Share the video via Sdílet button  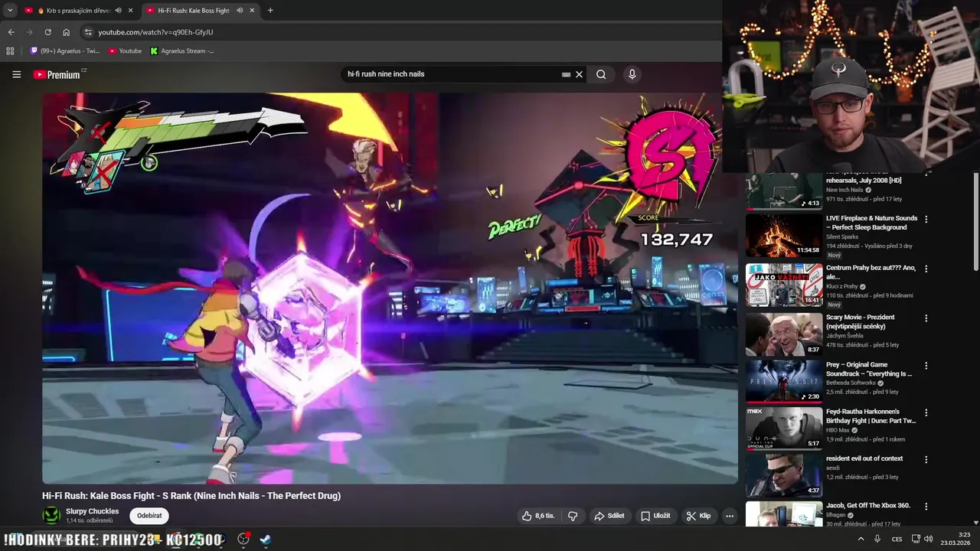(x=609, y=516)
